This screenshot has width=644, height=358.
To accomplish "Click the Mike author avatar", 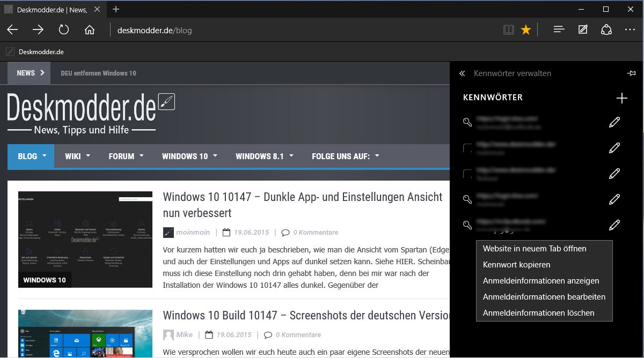I will pyautogui.click(x=169, y=334).
